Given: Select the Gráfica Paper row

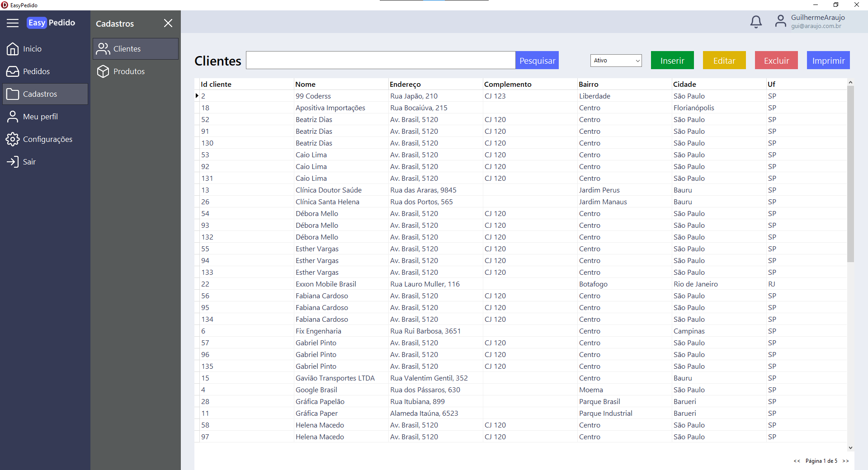Looking at the screenshot, I should [x=520, y=413].
